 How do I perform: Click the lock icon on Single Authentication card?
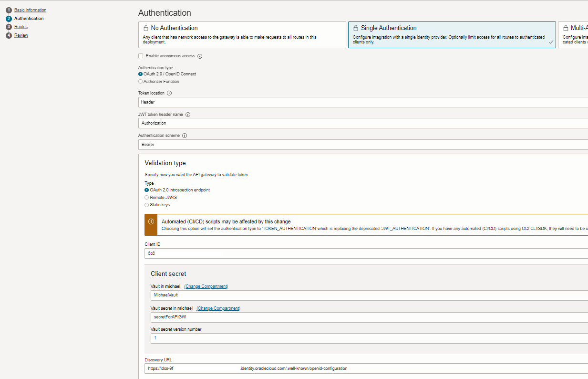click(x=355, y=27)
